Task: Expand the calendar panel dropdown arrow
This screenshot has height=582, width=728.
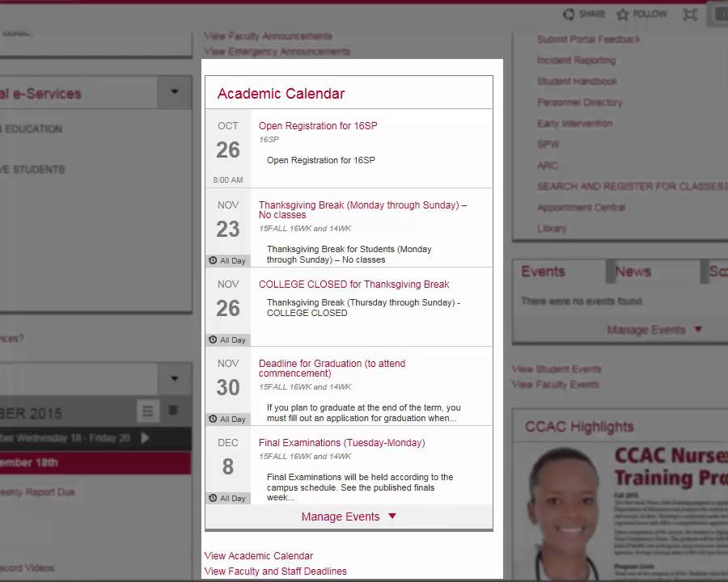Action: pyautogui.click(x=174, y=379)
